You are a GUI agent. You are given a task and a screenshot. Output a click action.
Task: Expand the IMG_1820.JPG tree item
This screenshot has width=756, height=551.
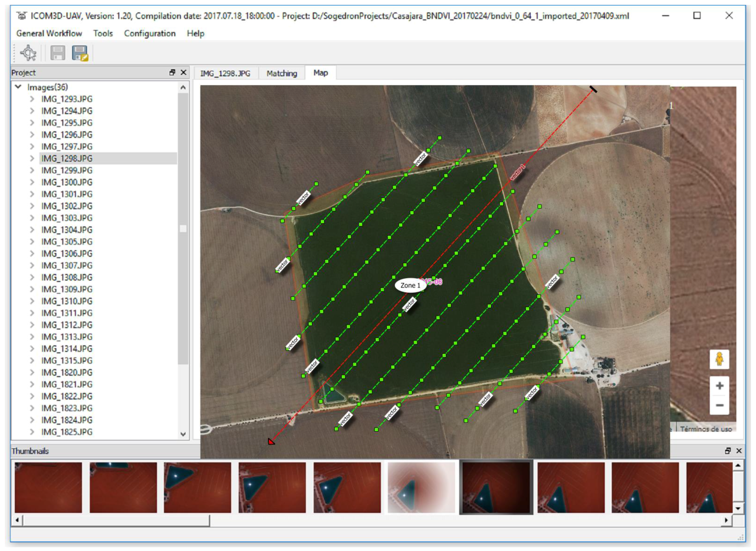point(32,373)
